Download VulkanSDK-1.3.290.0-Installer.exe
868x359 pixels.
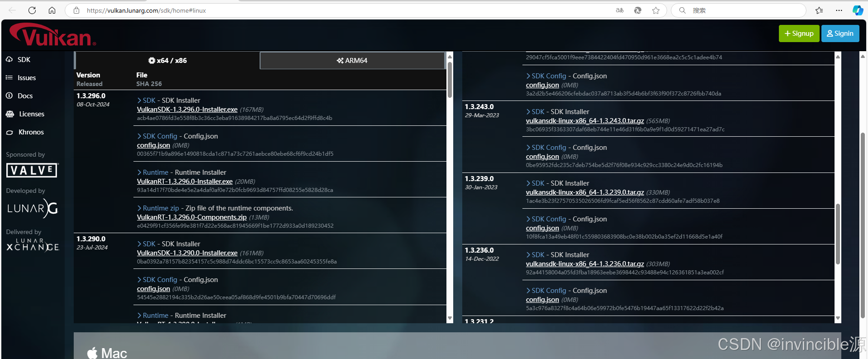(x=187, y=253)
